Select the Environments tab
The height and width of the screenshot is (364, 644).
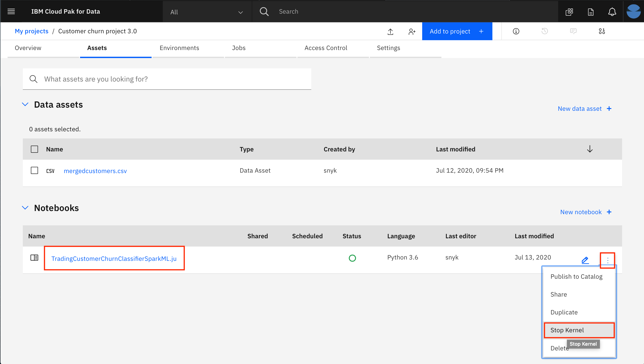coord(179,48)
